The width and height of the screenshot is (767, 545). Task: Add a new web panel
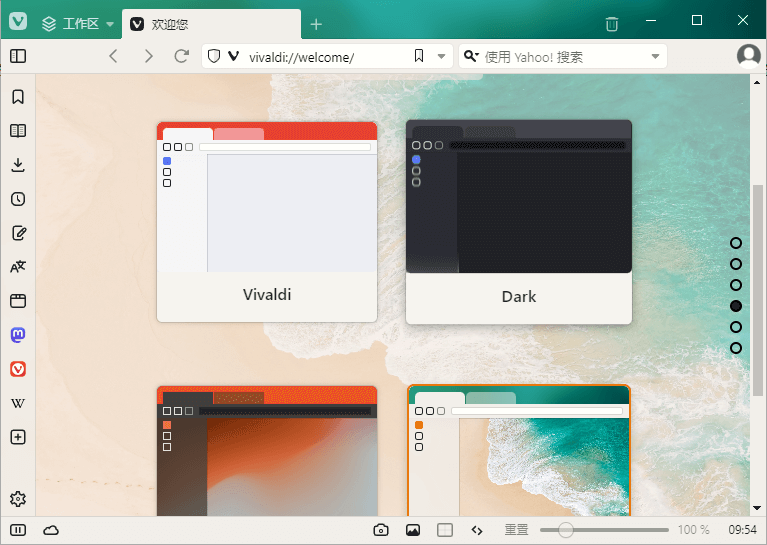[18, 437]
